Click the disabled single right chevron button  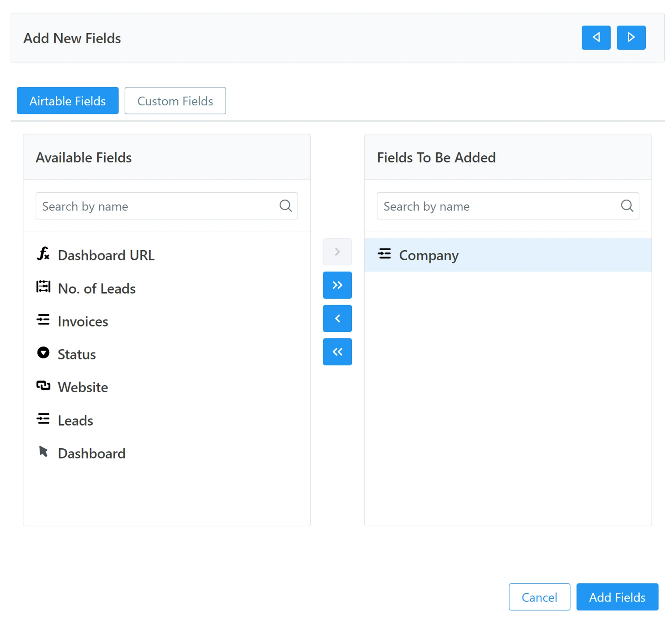[x=337, y=252]
